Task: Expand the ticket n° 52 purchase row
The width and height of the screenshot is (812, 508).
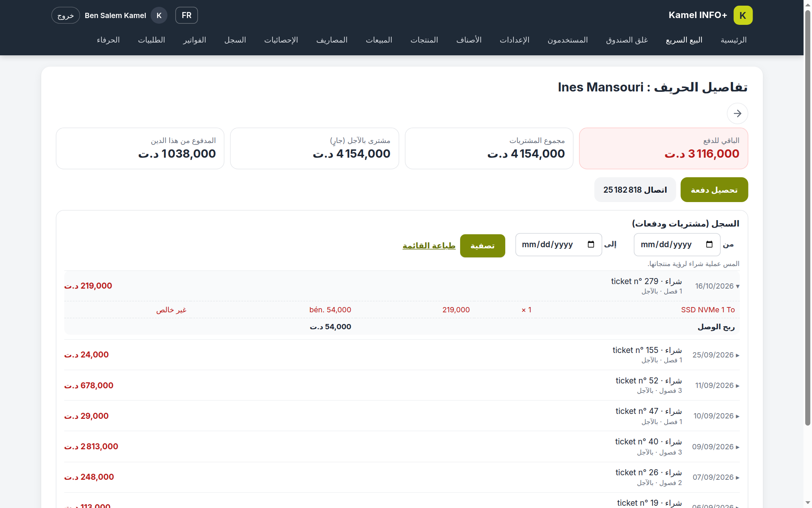Action: (x=401, y=385)
